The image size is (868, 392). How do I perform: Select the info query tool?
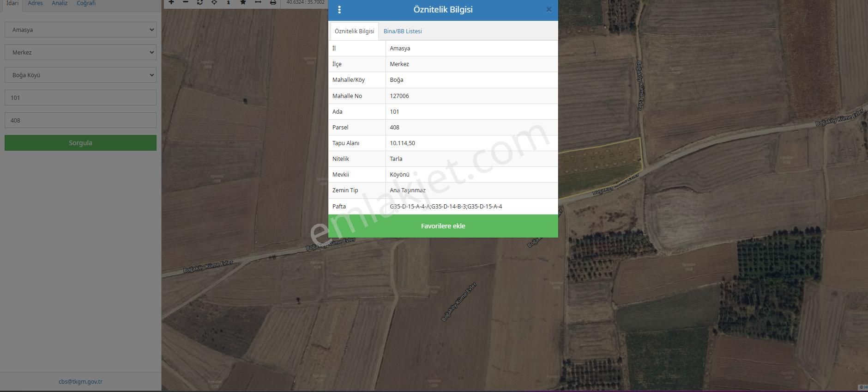pyautogui.click(x=229, y=2)
